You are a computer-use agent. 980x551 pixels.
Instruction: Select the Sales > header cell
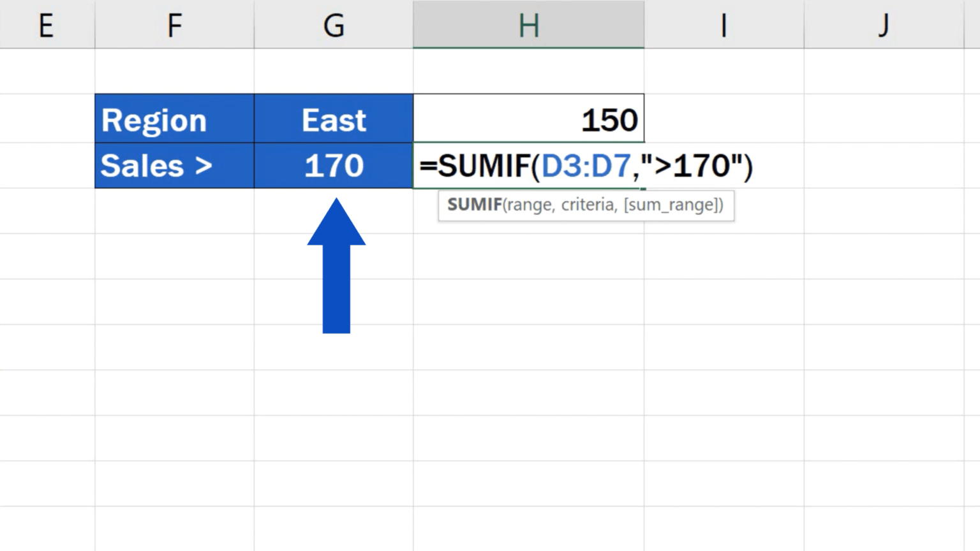[x=174, y=165]
